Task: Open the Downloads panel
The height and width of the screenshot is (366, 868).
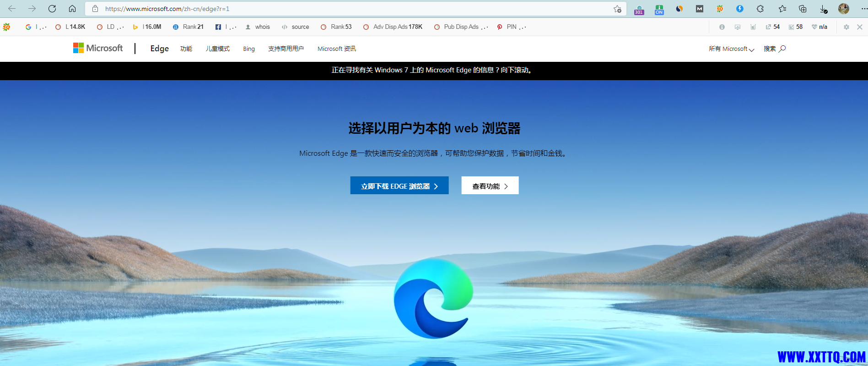Action: (x=823, y=9)
